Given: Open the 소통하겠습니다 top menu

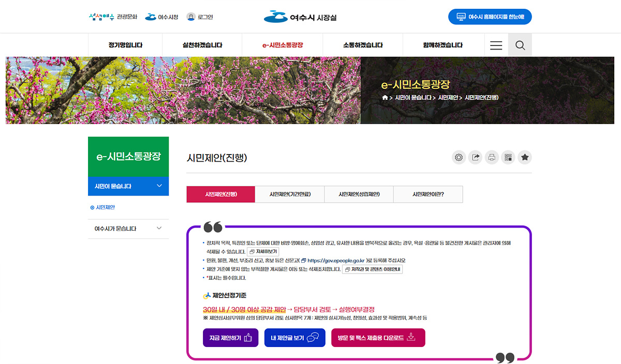Looking at the screenshot, I should tap(363, 45).
